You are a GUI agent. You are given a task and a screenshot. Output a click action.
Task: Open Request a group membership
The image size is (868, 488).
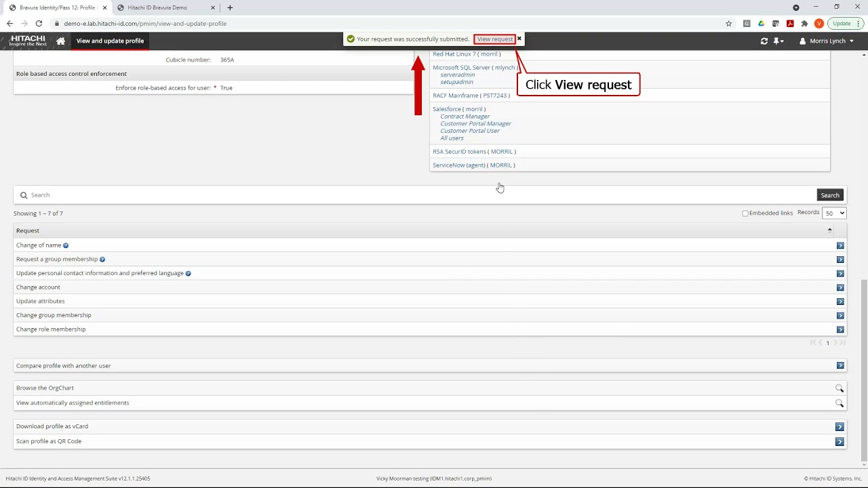point(57,260)
